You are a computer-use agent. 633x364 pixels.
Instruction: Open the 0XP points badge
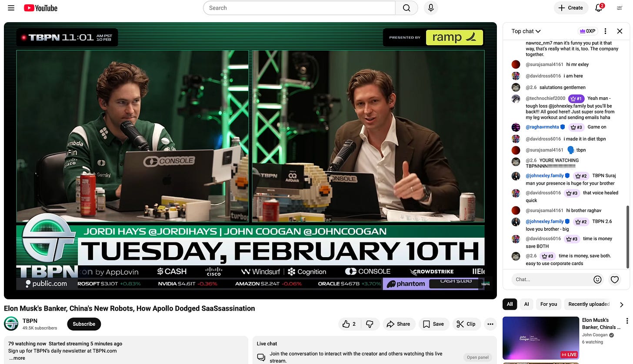(x=587, y=31)
